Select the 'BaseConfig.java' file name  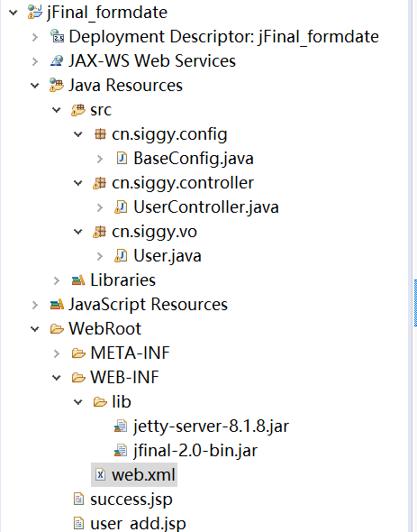pos(194,159)
